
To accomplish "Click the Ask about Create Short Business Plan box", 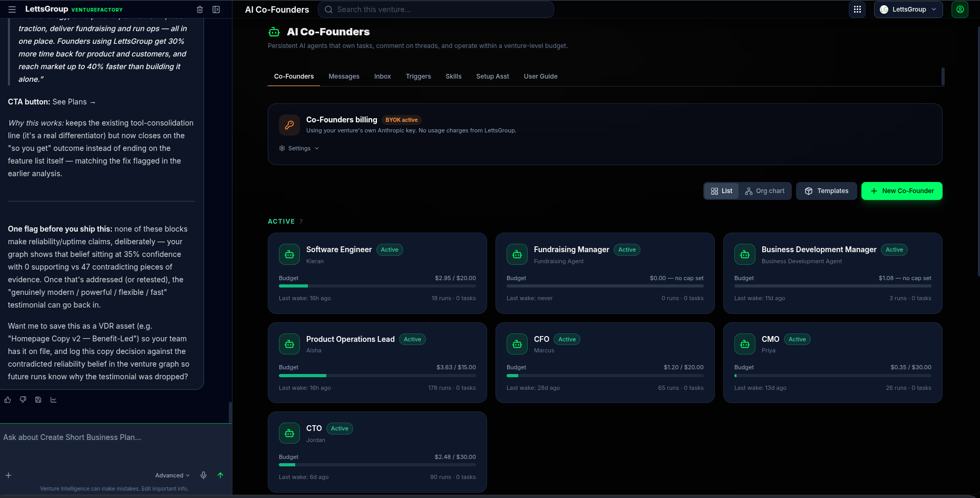I will (x=116, y=437).
